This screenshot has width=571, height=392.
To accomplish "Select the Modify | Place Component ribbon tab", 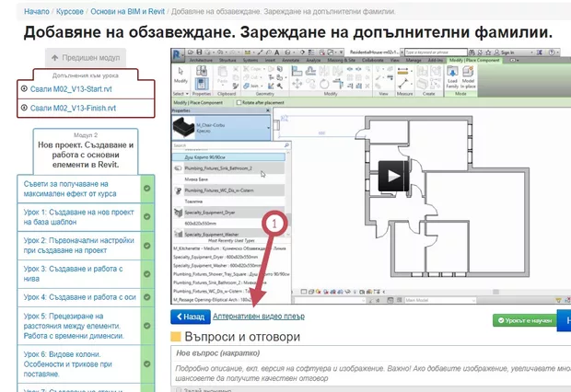I will [474, 60].
